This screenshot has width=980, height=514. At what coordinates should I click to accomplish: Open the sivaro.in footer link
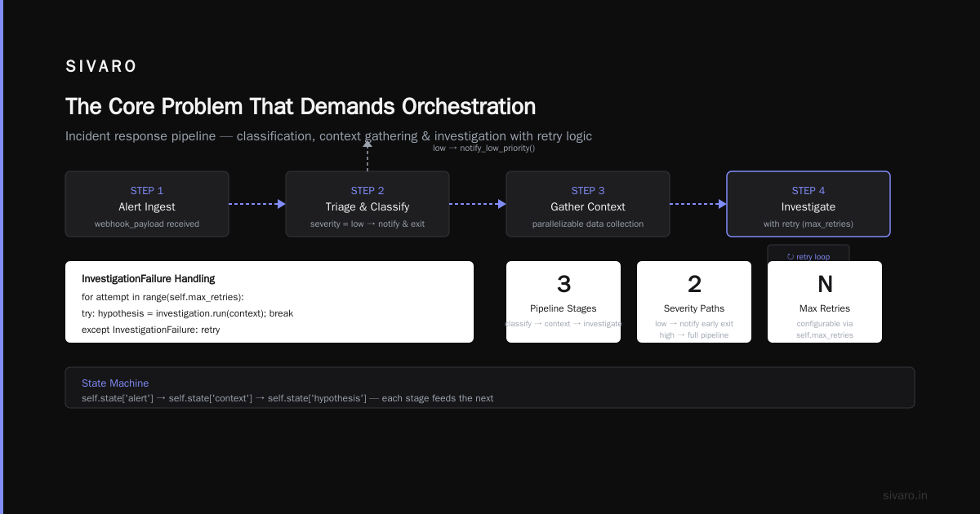click(906, 495)
